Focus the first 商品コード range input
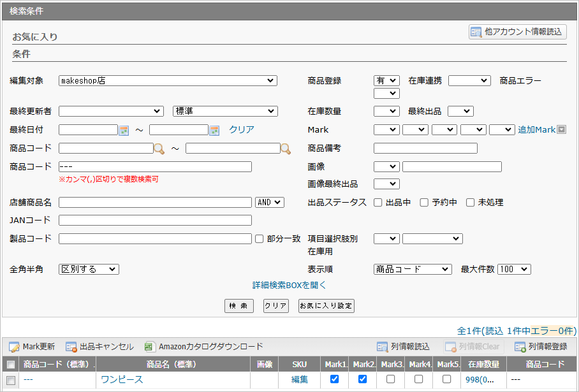This screenshot has height=392, width=579. coord(106,148)
